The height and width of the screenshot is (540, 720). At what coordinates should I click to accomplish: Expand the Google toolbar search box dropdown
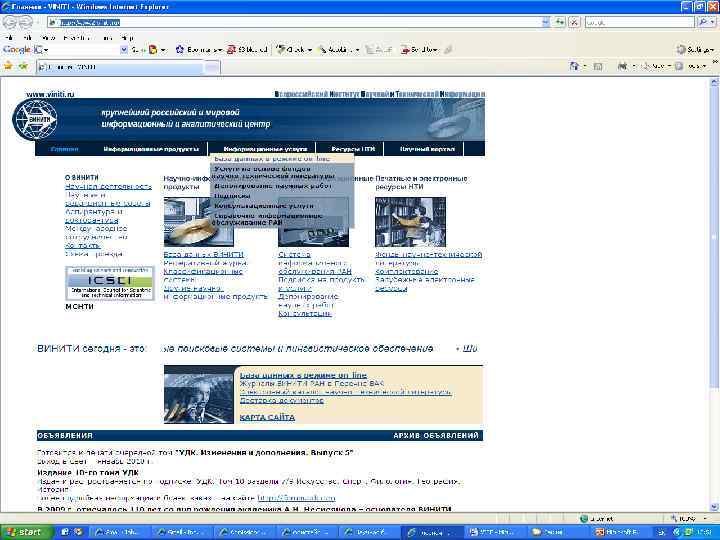pyautogui.click(x=124, y=50)
